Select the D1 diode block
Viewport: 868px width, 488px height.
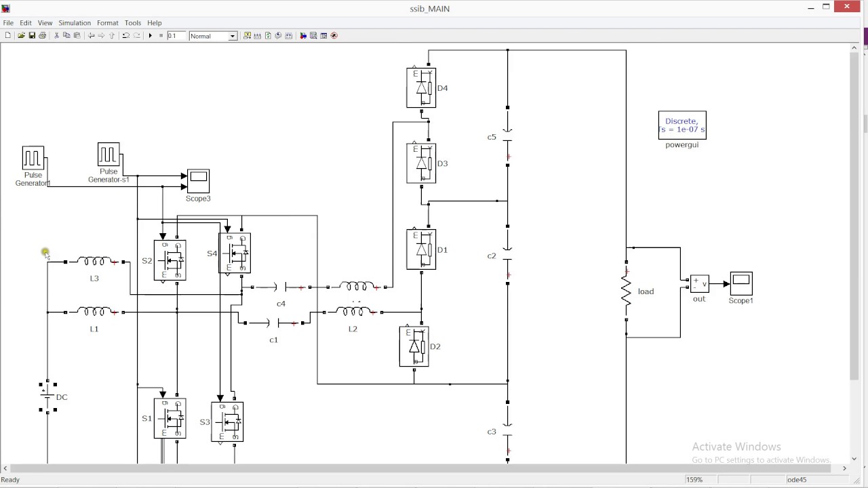(x=421, y=249)
